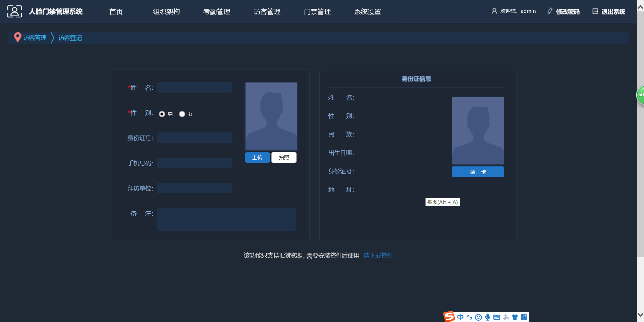
Task: Open the Sogou soft keyboard icon
Action: 497,317
